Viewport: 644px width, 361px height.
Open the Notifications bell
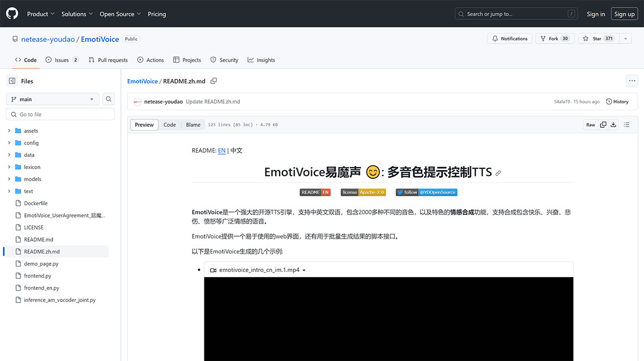509,38
